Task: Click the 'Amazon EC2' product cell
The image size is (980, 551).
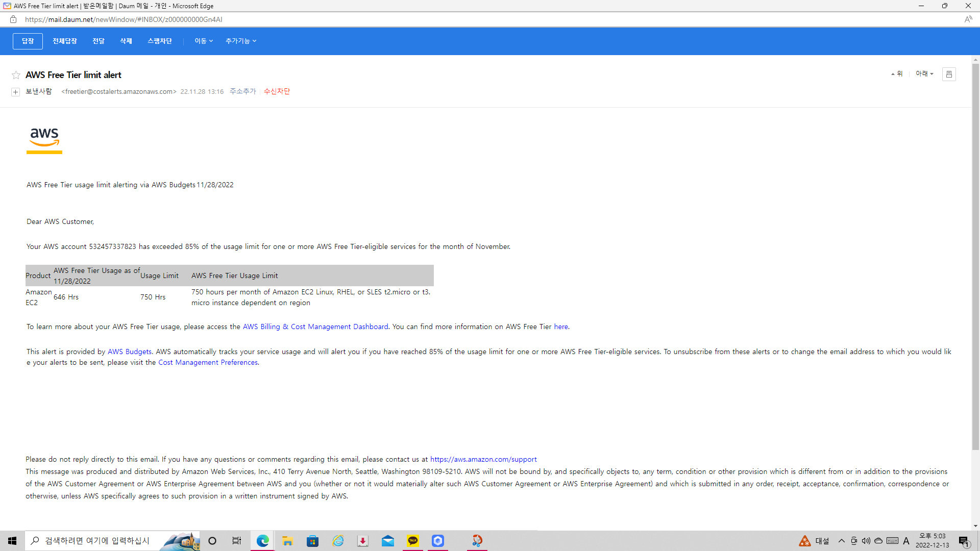Action: click(39, 297)
